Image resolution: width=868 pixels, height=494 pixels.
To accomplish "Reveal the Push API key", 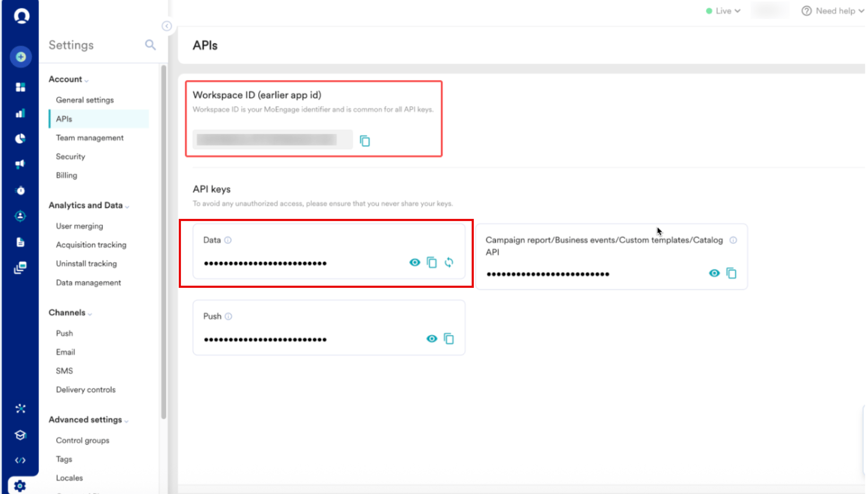I will click(x=432, y=339).
